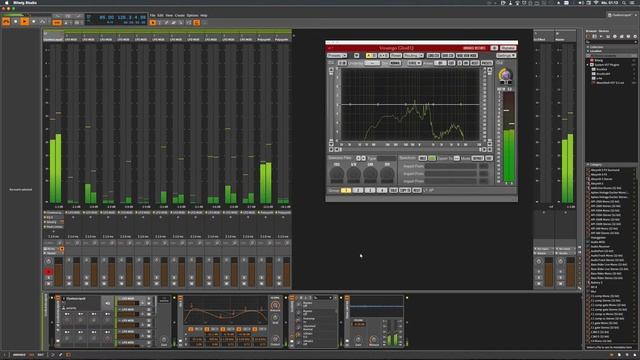The width and height of the screenshot is (640, 360).
Task: Click the master channel volume fader
Action: pos(570,271)
